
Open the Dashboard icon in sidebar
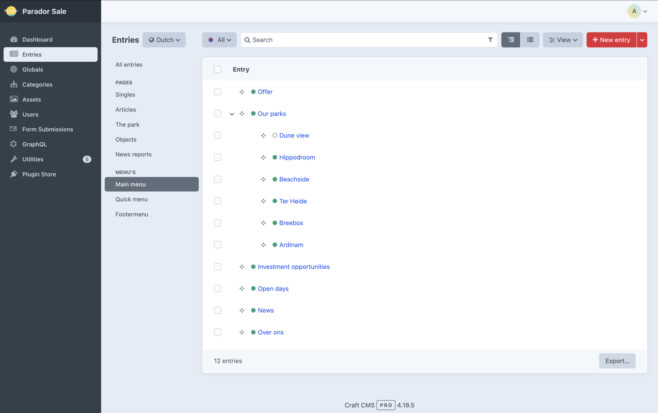click(x=14, y=39)
